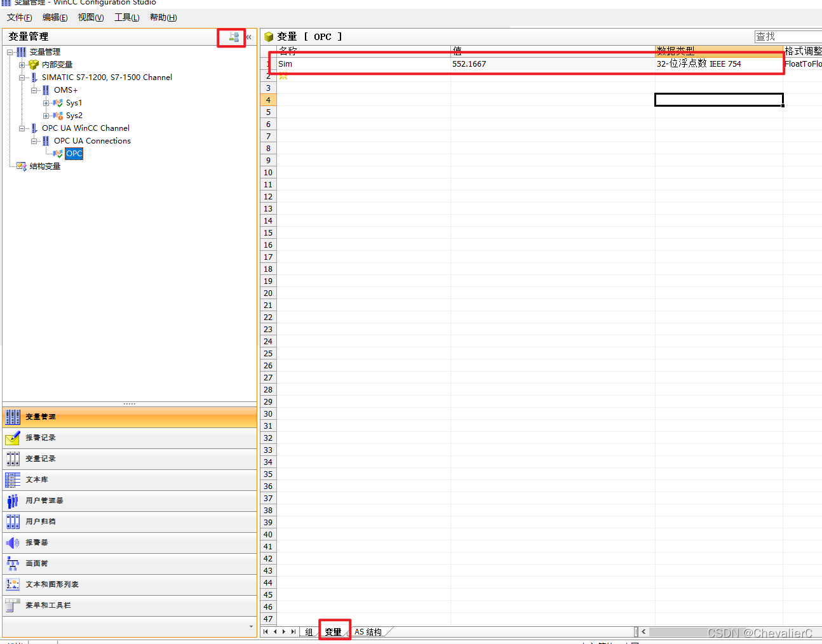Click the Sys2 connection icon
The width and height of the screenshot is (822, 644).
pyautogui.click(x=58, y=116)
